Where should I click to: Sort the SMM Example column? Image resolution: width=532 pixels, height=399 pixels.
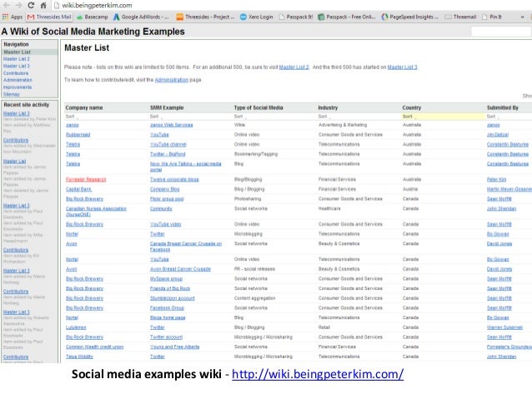tap(154, 117)
